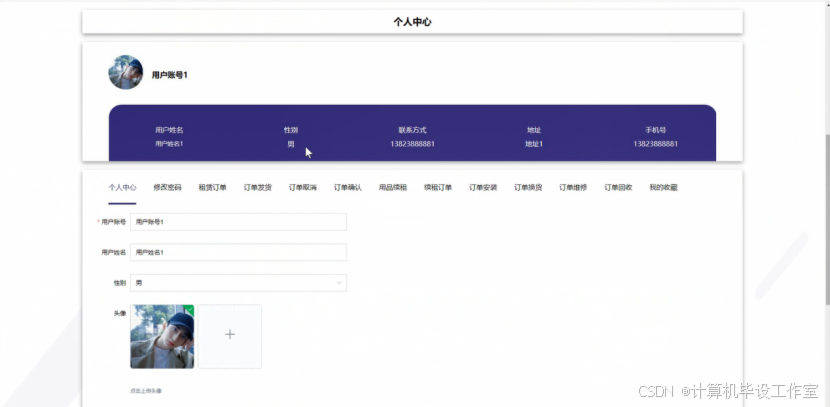830x407 pixels.
Task: Expand the 性别 dropdown
Action: click(x=238, y=283)
